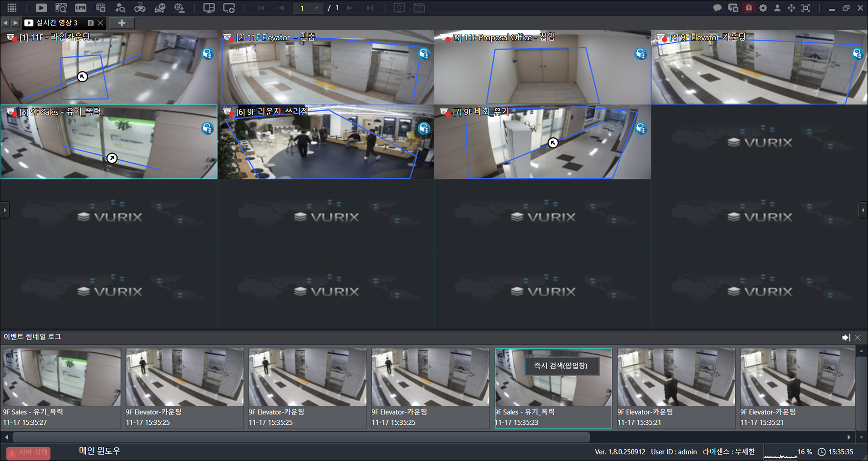The height and width of the screenshot is (461, 868).
Task: Expand the right side panel
Action: [x=863, y=210]
